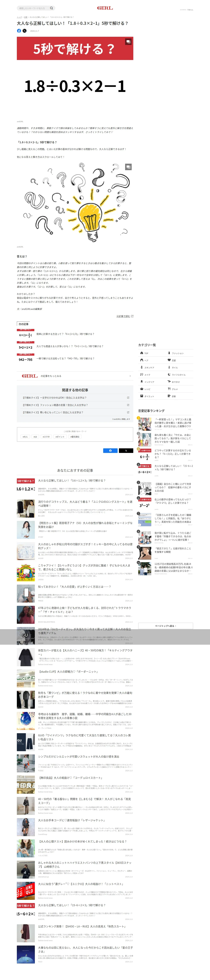
Task: Open recommended article 雨宮塔子アナ特別カバー集
Action: pos(75,530)
